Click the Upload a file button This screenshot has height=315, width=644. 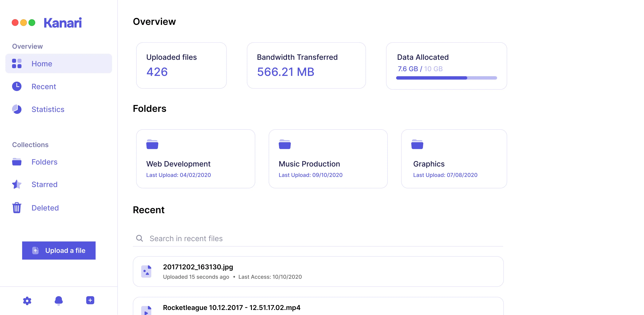tap(59, 250)
